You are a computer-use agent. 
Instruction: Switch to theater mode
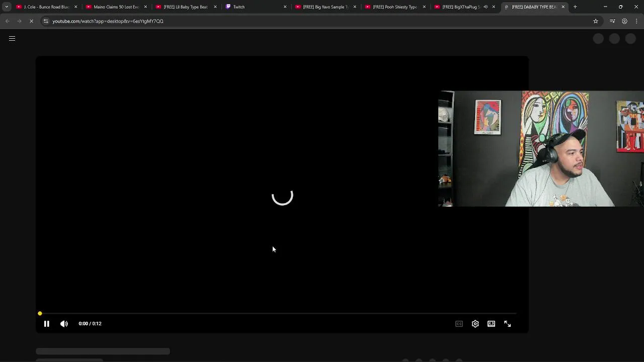[x=491, y=324]
